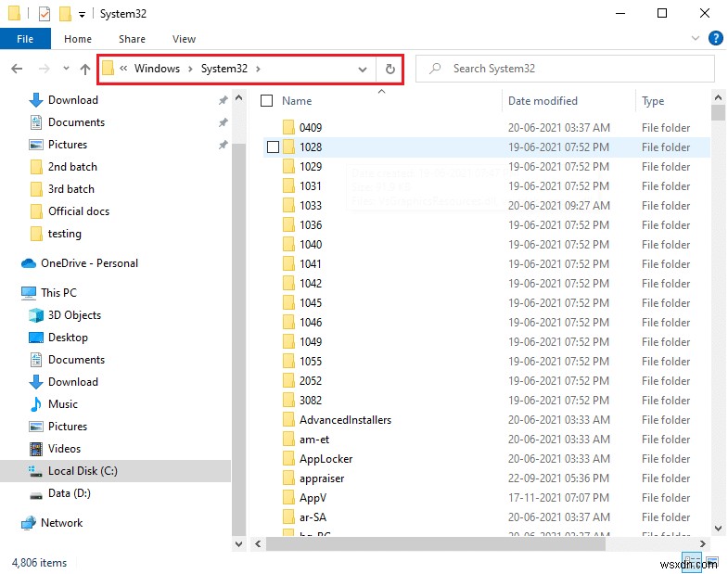
Task: Go back using the Back arrow
Action: 17,69
